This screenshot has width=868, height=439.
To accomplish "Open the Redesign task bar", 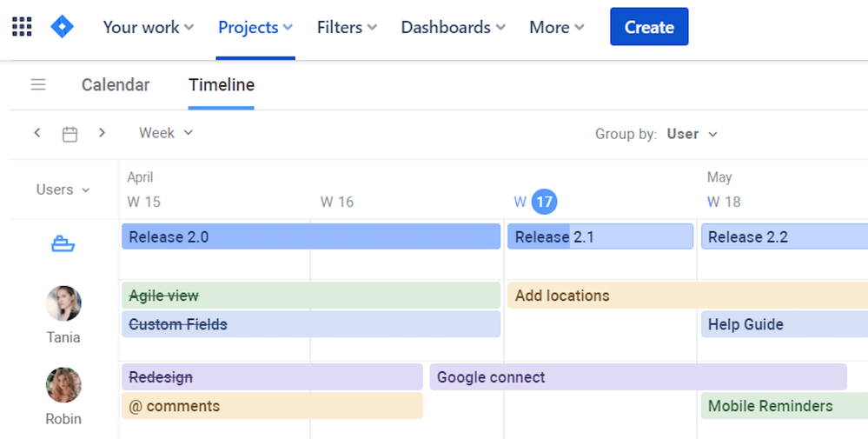I will coord(272,377).
